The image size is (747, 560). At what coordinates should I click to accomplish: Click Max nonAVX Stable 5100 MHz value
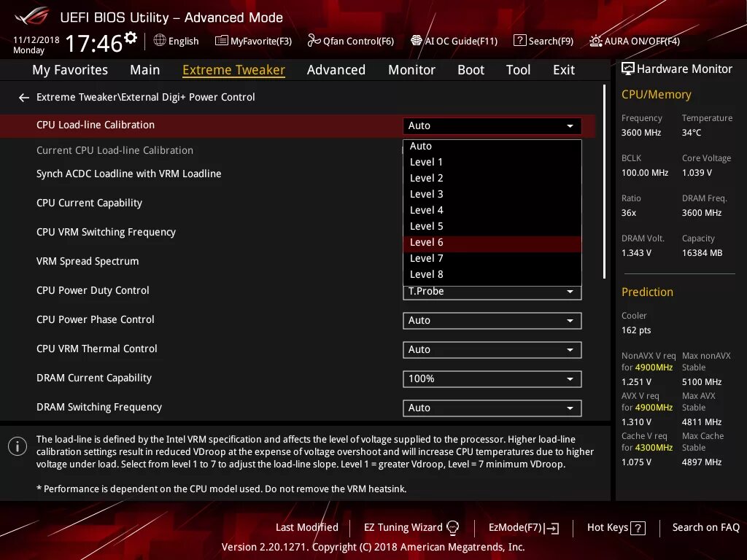tap(702, 382)
